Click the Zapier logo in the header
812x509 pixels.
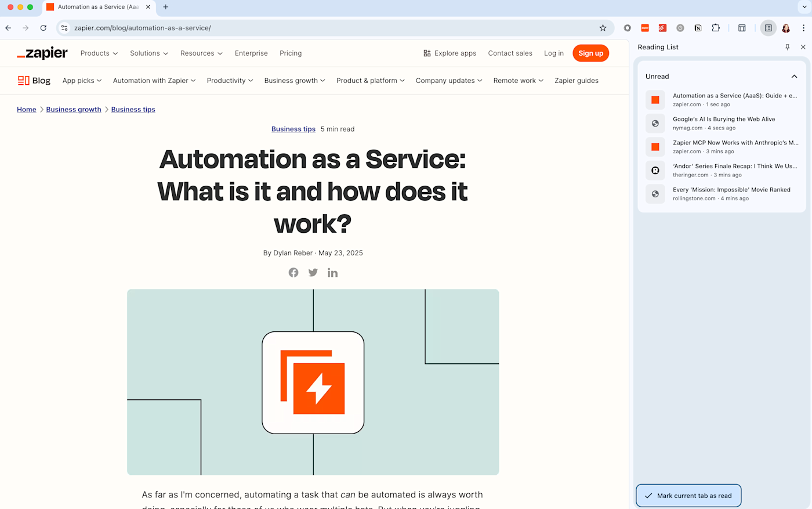[42, 53]
